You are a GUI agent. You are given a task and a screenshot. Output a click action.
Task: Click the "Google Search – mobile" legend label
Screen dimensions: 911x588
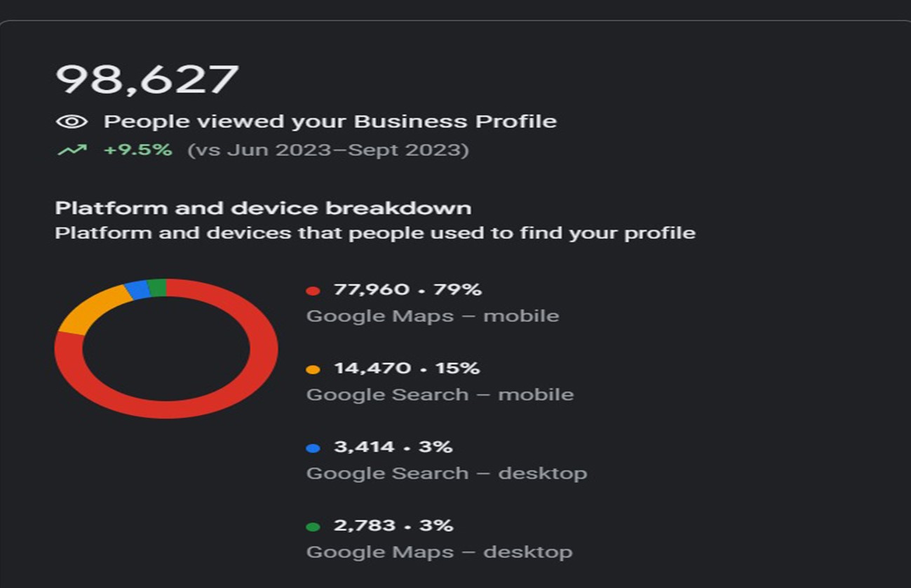440,395
